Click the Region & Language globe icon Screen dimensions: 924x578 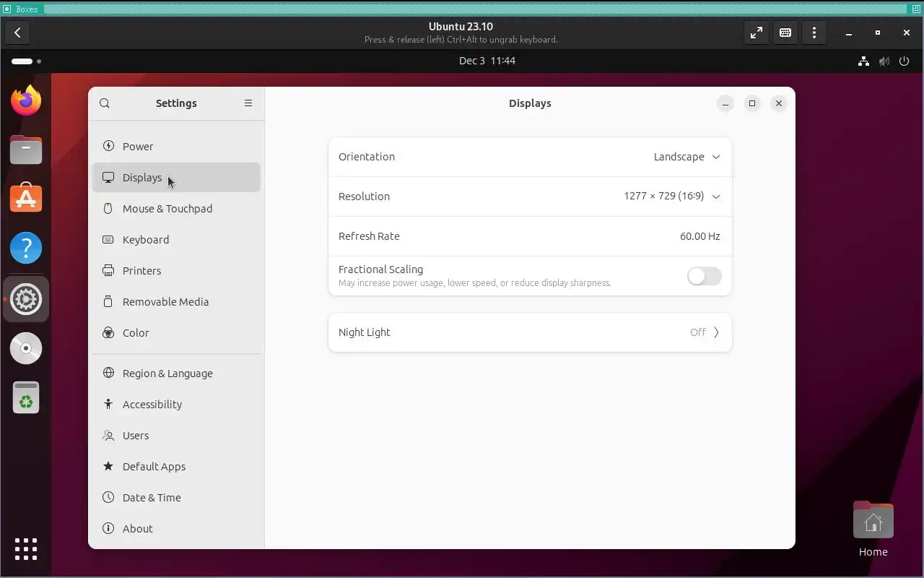[x=108, y=373]
